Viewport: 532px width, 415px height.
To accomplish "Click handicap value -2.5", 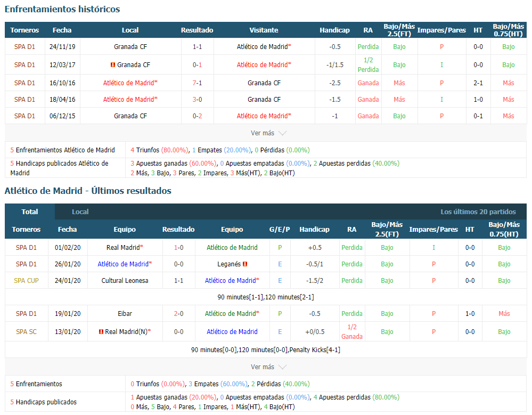I will point(334,83).
